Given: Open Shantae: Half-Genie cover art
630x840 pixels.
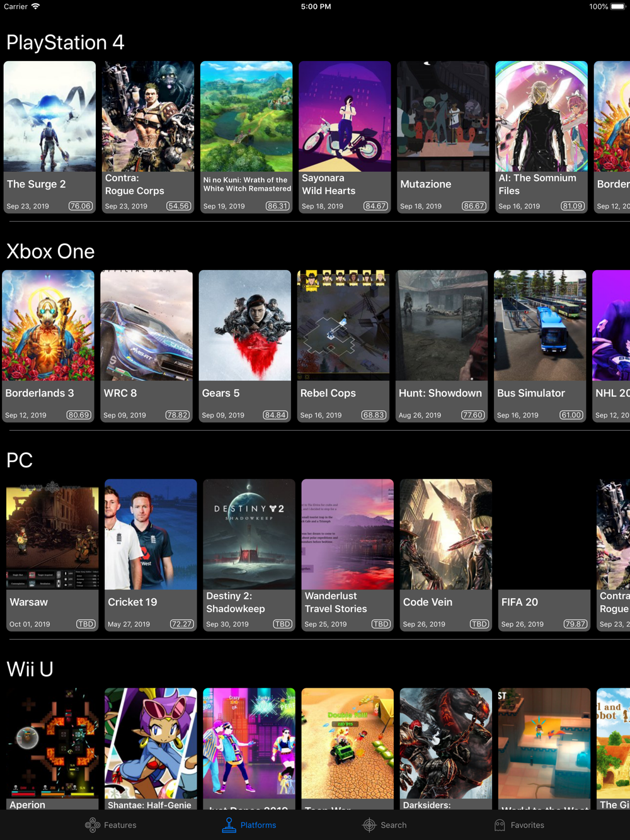Looking at the screenshot, I should pos(151,744).
